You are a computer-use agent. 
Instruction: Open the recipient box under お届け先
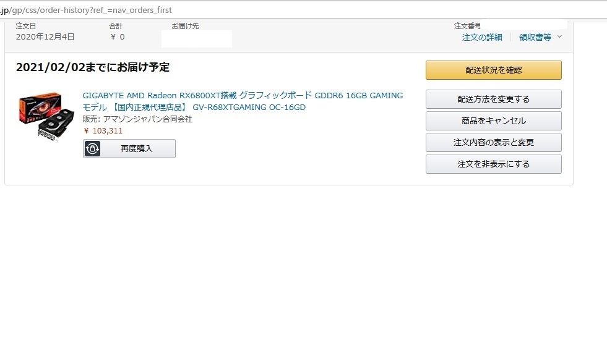pos(197,38)
